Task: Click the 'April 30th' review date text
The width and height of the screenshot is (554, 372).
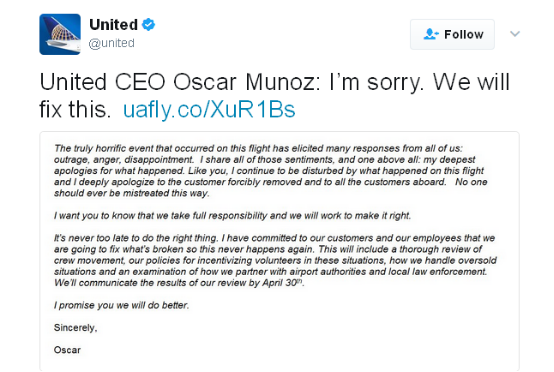Action: 283,283
